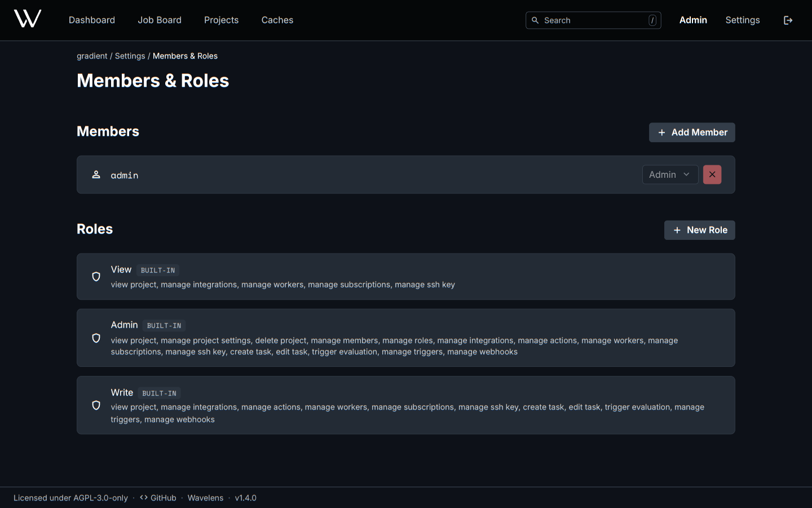This screenshot has width=812, height=508.
Task: Follow the Settings breadcrumb link
Action: tap(130, 56)
